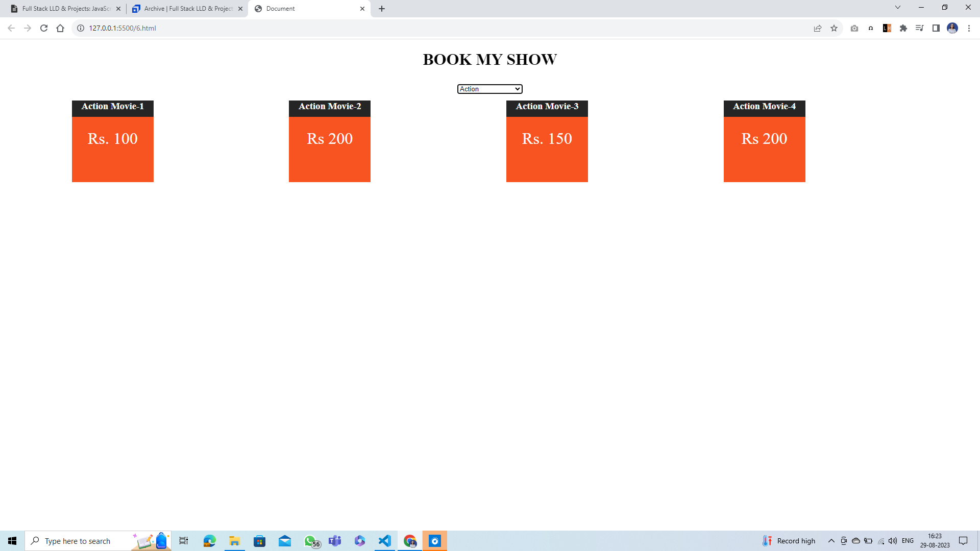Open the Extensions puzzle menu
The width and height of the screenshot is (980, 551).
(x=903, y=28)
